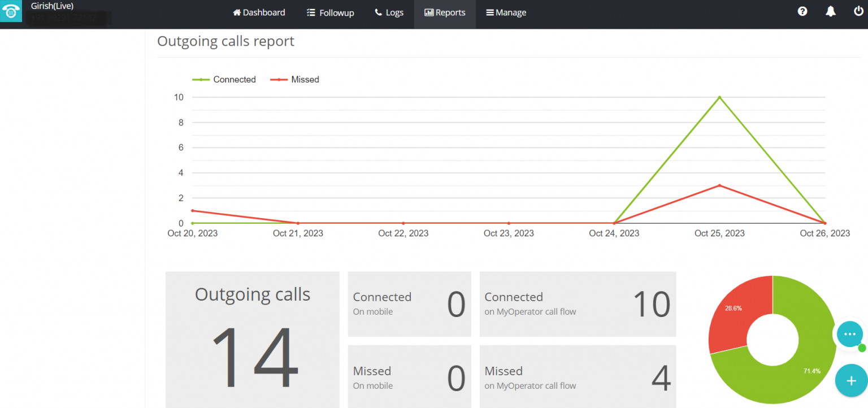Open the help icon in the navbar

tap(802, 11)
